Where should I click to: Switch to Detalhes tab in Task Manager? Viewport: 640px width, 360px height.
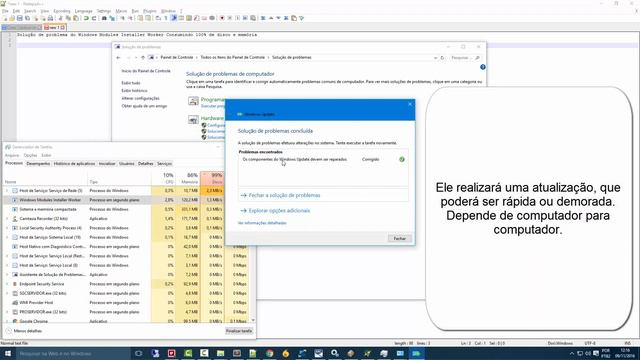point(145,164)
